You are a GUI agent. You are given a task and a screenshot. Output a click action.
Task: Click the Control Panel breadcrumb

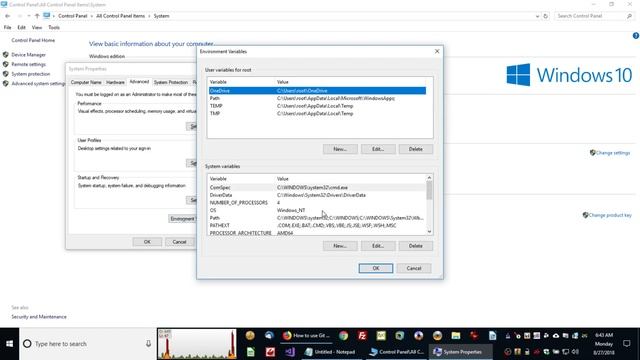73,16
